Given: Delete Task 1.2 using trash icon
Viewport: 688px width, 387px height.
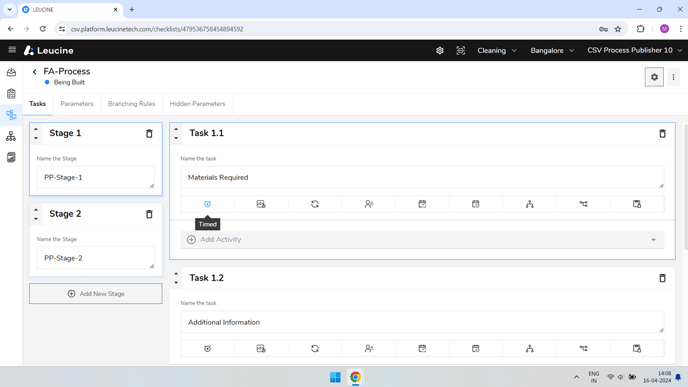Looking at the screenshot, I should (x=663, y=278).
